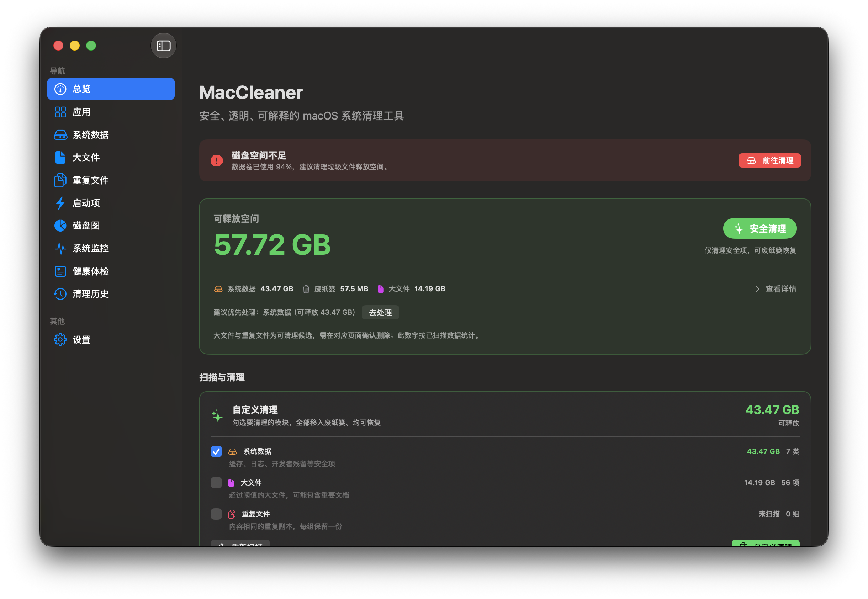The width and height of the screenshot is (868, 599).
Task: Go to 系统数据 in the sidebar
Action: coord(111,135)
